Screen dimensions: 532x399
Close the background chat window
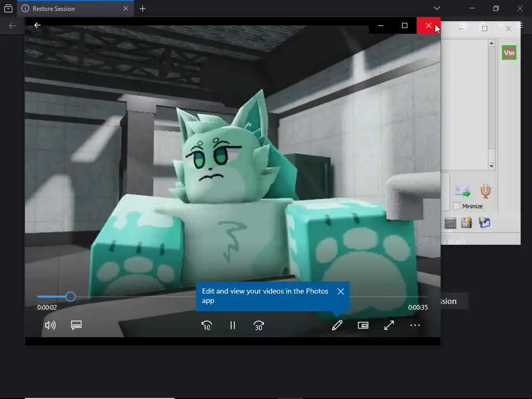(x=508, y=29)
